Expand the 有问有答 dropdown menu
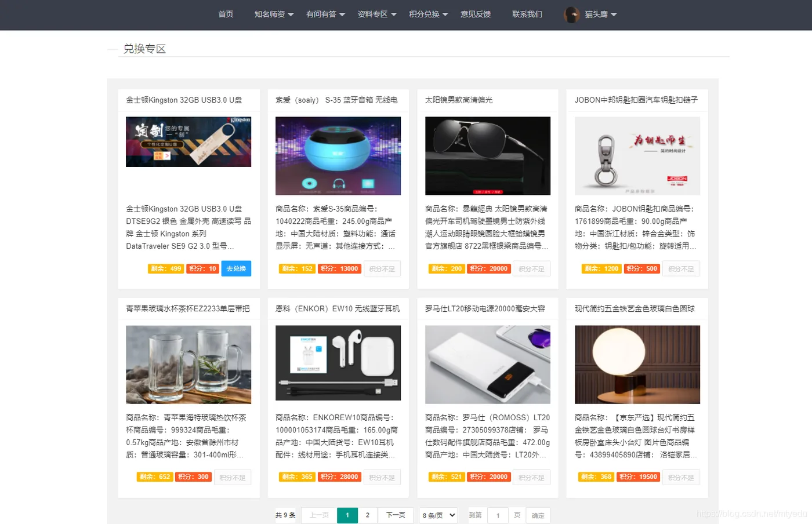This screenshot has height=524, width=812. click(x=325, y=14)
